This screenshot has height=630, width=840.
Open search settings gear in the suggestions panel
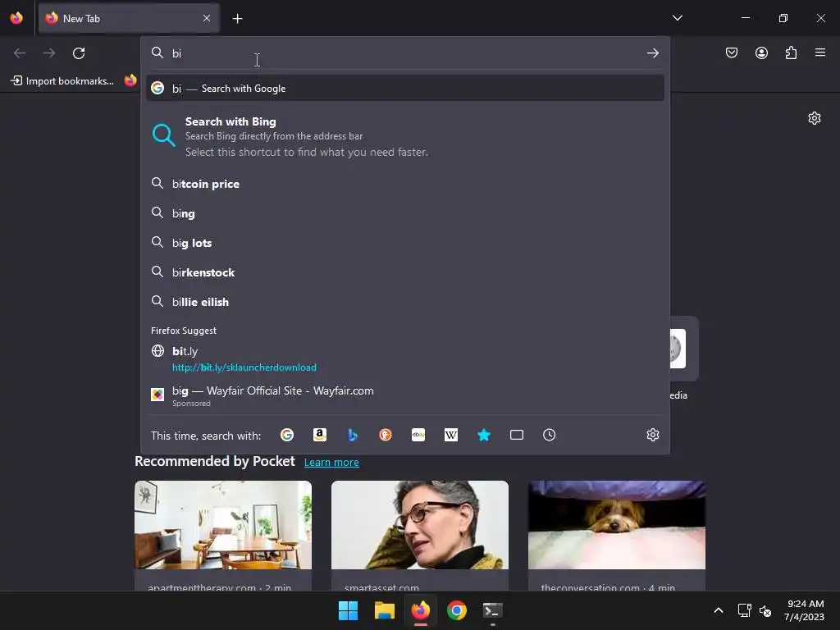click(x=652, y=435)
